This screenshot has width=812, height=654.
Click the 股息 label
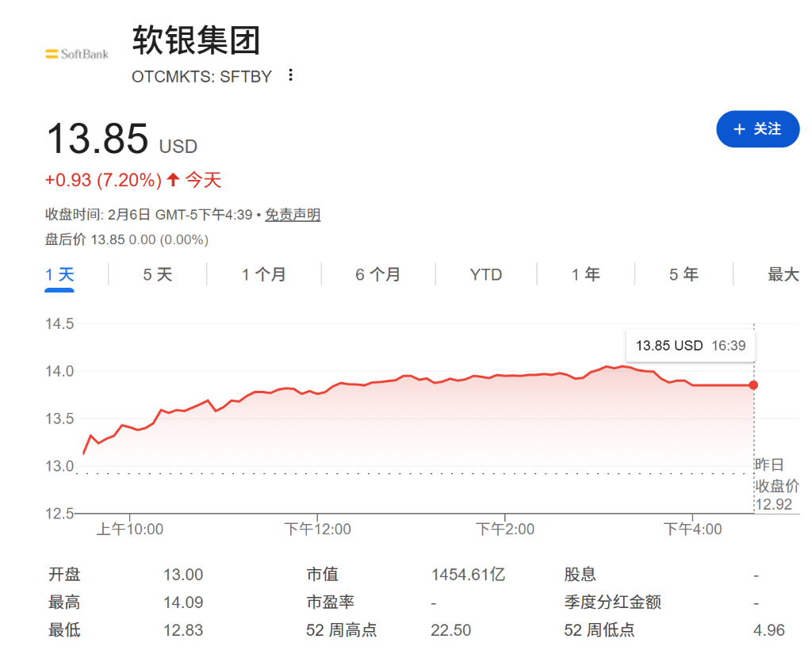point(580,574)
